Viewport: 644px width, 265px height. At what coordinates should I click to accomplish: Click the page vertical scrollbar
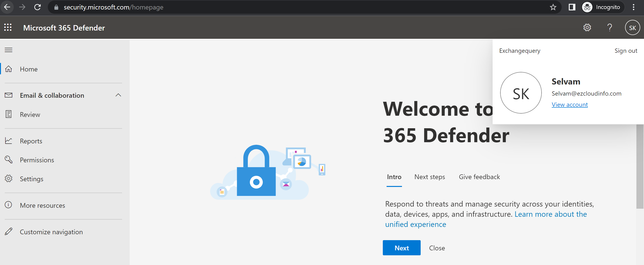click(640, 166)
